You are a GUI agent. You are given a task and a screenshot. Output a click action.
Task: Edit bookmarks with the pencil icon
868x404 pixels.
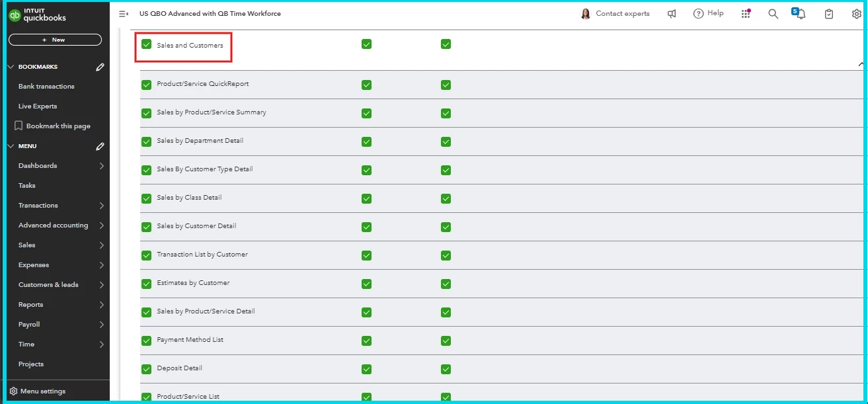pos(100,67)
